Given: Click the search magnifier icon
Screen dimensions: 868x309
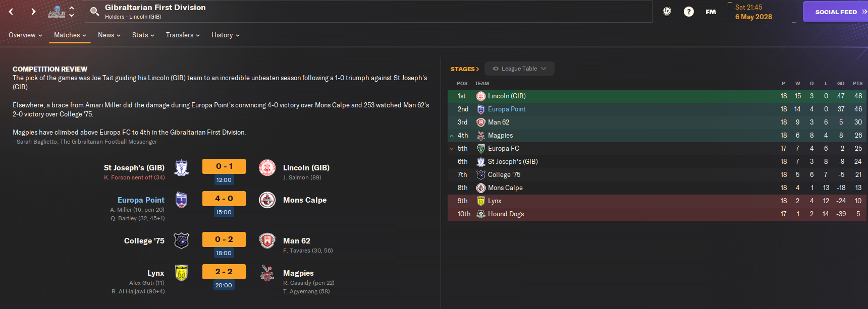Looking at the screenshot, I should (94, 12).
